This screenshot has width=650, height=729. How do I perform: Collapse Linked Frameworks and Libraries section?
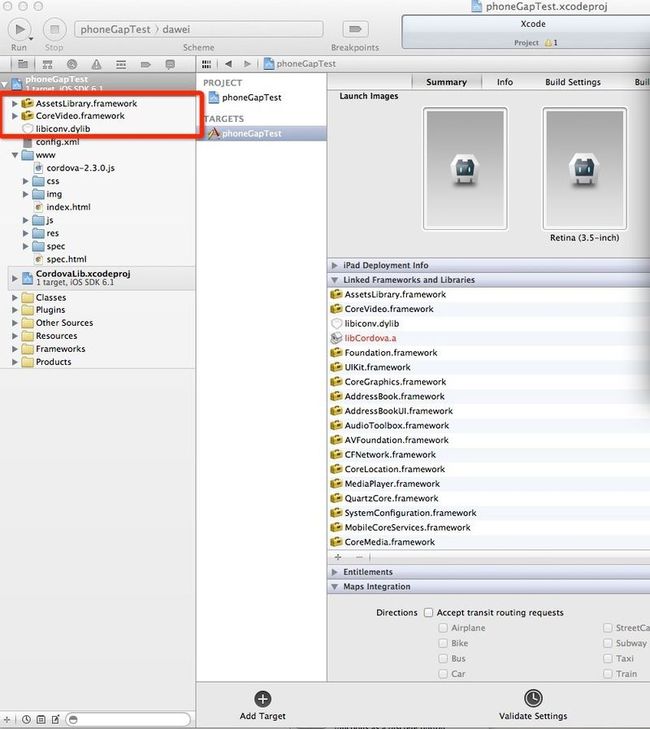334,280
